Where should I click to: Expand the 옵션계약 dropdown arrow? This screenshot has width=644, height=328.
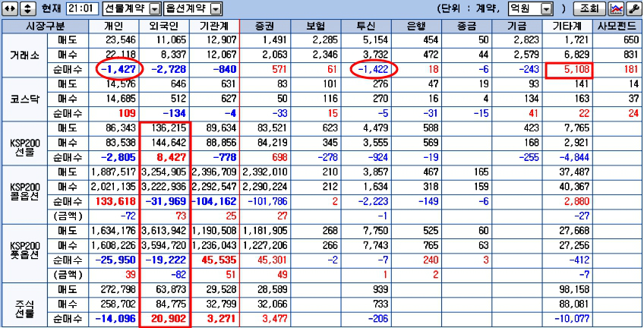(216, 9)
